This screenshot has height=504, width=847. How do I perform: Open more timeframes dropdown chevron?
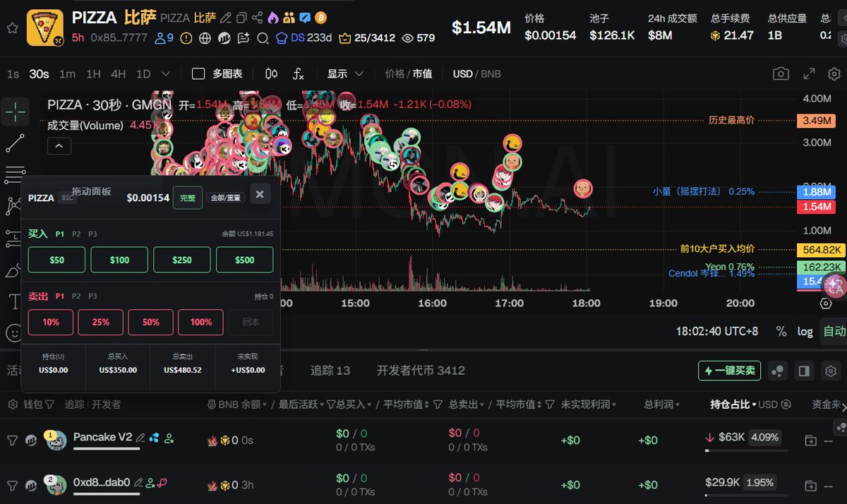coord(166,73)
